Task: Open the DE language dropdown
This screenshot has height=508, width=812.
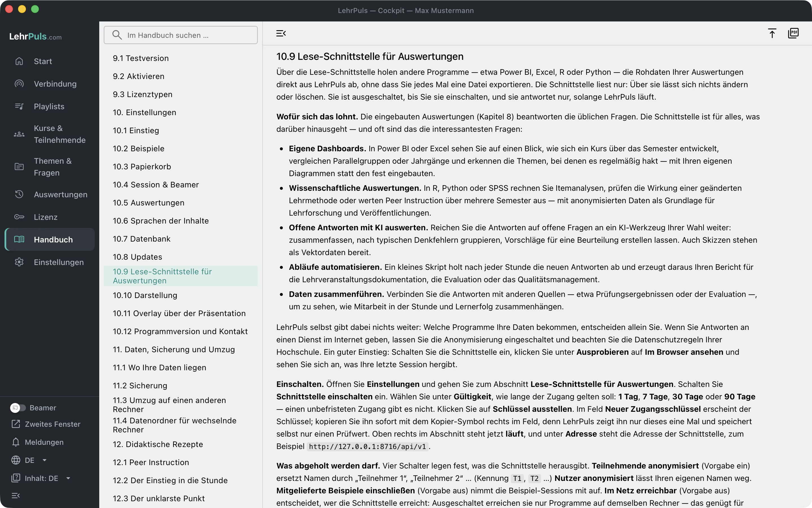Action: [x=29, y=460]
